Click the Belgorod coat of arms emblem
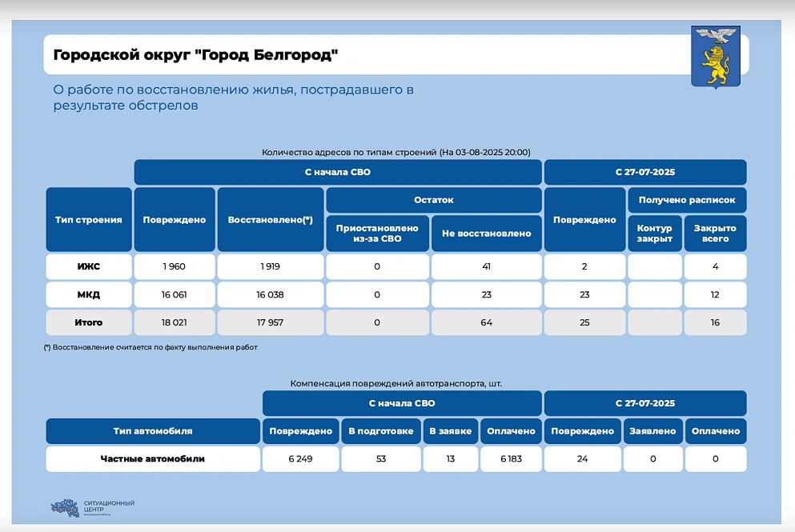The width and height of the screenshot is (795, 532). pos(715,56)
